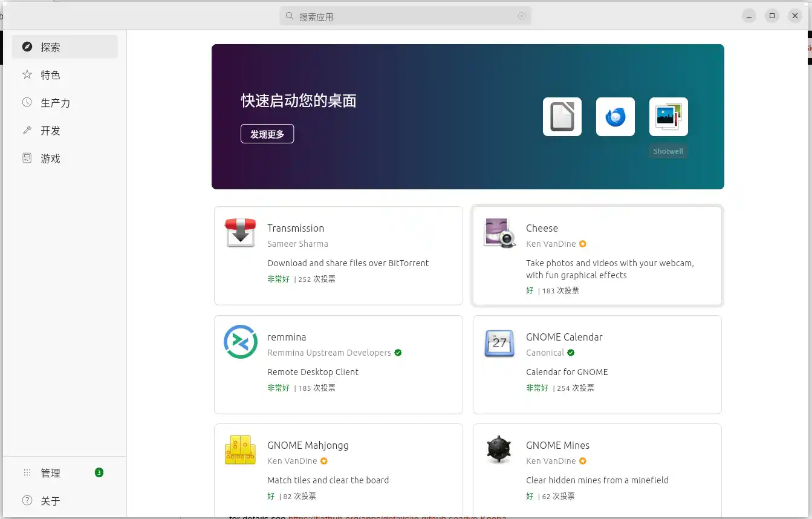This screenshot has height=519, width=812.
Task: Click the verified badge next to Canonical
Action: [x=571, y=353]
